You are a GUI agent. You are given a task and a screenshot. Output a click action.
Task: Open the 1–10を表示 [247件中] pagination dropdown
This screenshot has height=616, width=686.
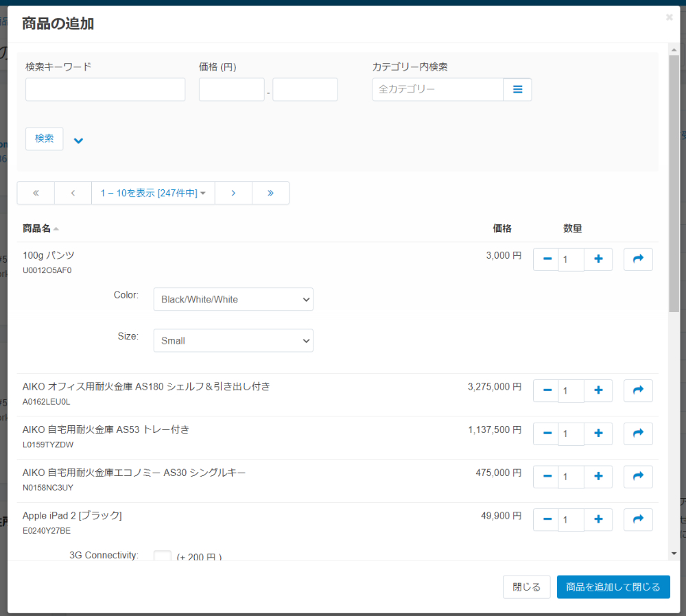pyautogui.click(x=153, y=193)
